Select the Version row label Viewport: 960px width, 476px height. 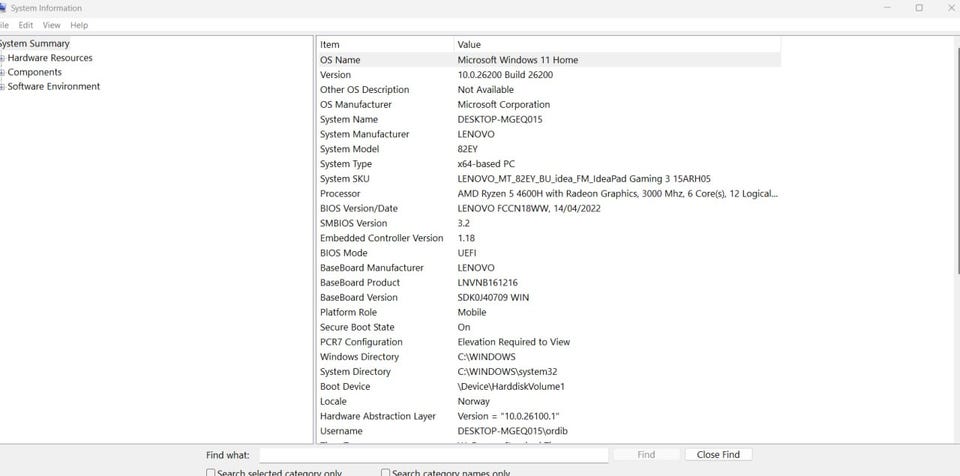click(336, 75)
